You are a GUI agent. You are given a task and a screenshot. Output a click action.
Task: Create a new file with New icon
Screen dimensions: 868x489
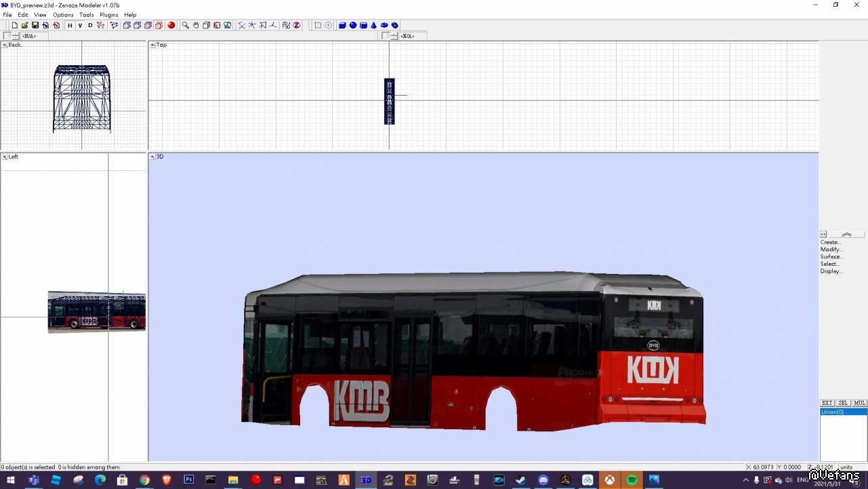(x=15, y=25)
